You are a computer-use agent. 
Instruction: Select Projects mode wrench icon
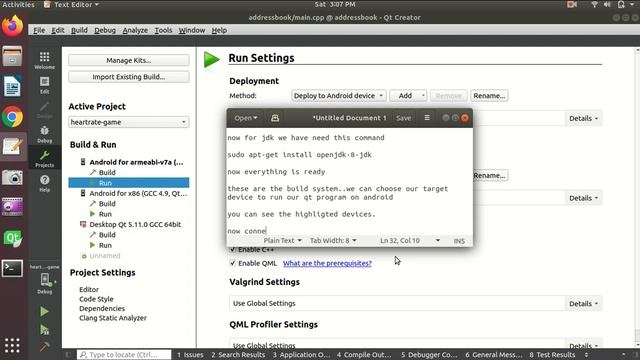[44, 159]
